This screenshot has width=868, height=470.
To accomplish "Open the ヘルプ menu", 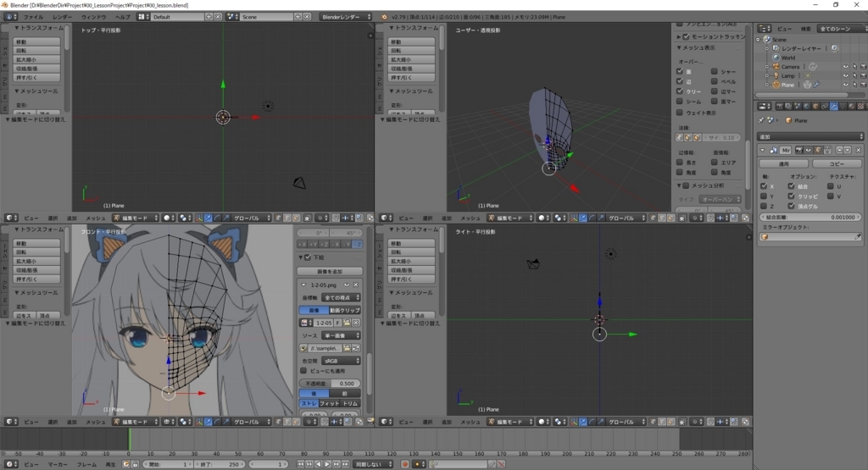I will (122, 17).
